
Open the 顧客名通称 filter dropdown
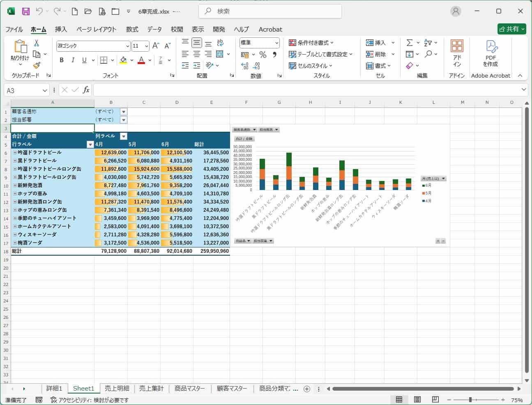pyautogui.click(x=123, y=112)
